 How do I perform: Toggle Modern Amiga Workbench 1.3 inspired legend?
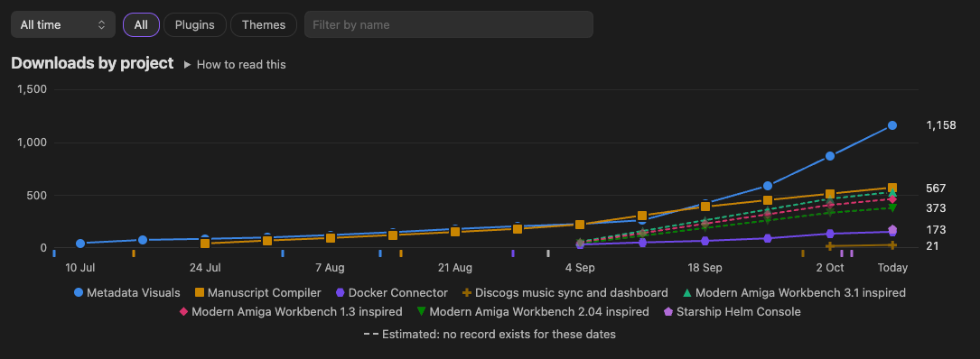[x=291, y=311]
